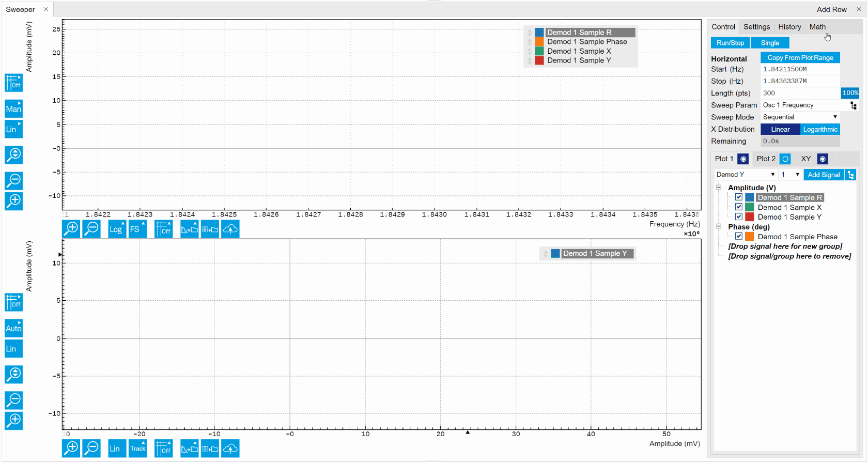Uncheck the Demod 1 Sample X checkbox
The image size is (868, 463).
[x=739, y=207]
